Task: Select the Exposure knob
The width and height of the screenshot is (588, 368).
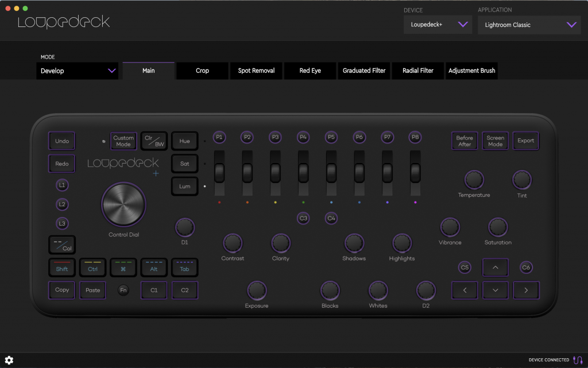Action: tap(257, 290)
